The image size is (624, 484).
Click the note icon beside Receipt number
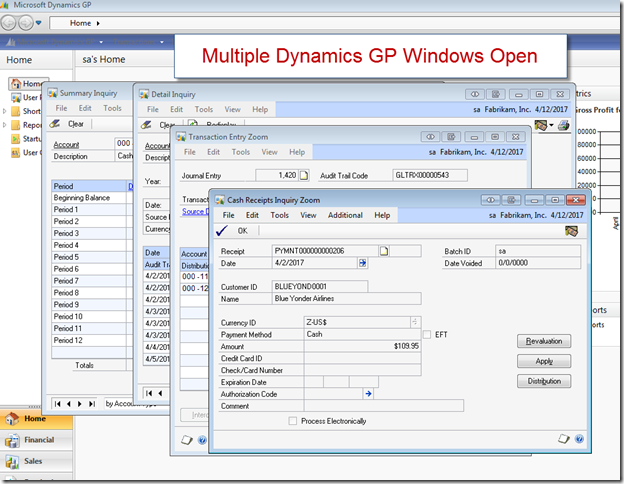(x=383, y=250)
